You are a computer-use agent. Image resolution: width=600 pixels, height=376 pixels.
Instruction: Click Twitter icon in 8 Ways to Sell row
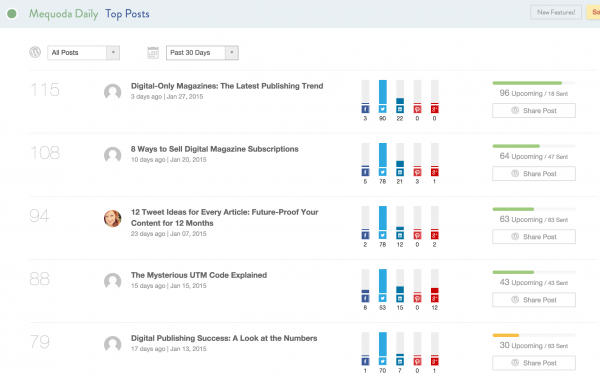point(383,172)
